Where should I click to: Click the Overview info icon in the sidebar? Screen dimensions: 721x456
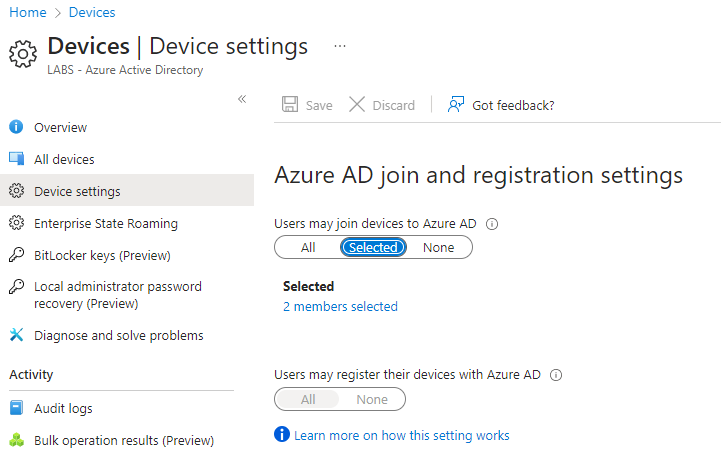click(16, 126)
